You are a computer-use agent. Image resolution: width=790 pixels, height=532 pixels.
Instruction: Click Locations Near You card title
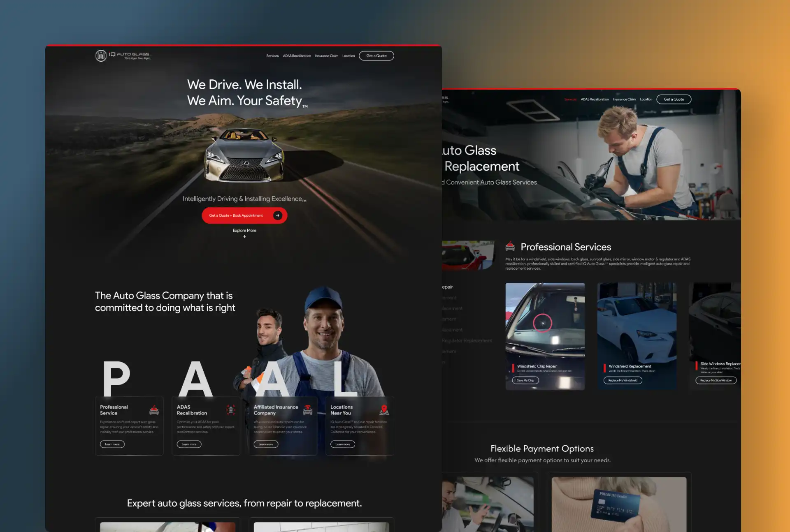(x=342, y=410)
